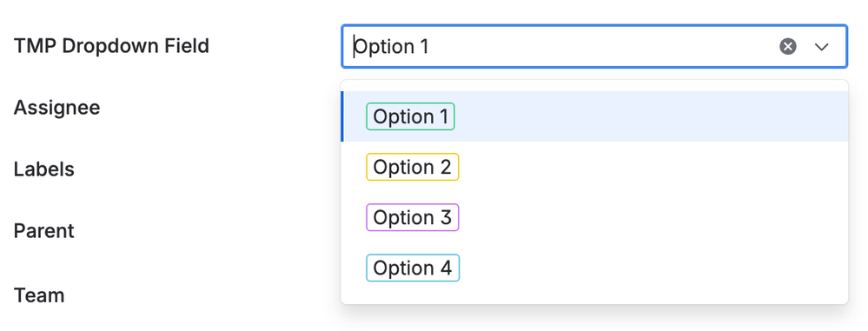Select highlighted Option 1 from list
The width and height of the screenshot is (868, 331).
click(594, 116)
